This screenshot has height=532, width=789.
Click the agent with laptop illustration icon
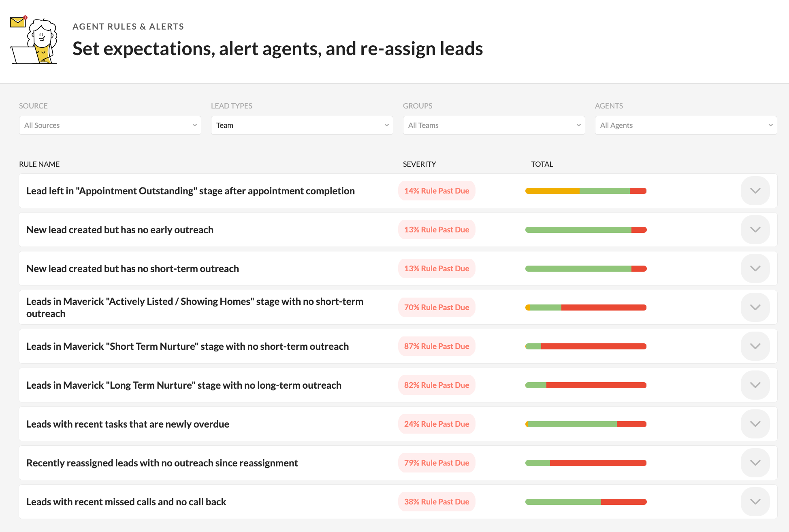(34, 40)
